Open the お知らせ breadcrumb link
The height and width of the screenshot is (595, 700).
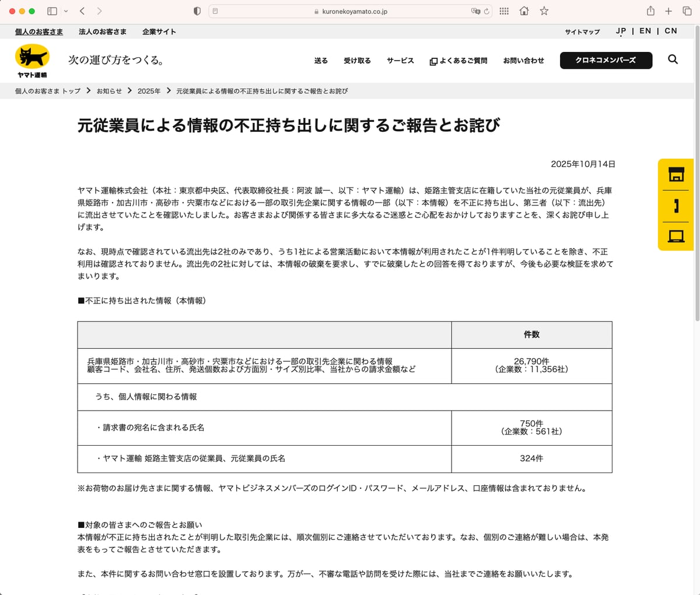(109, 91)
